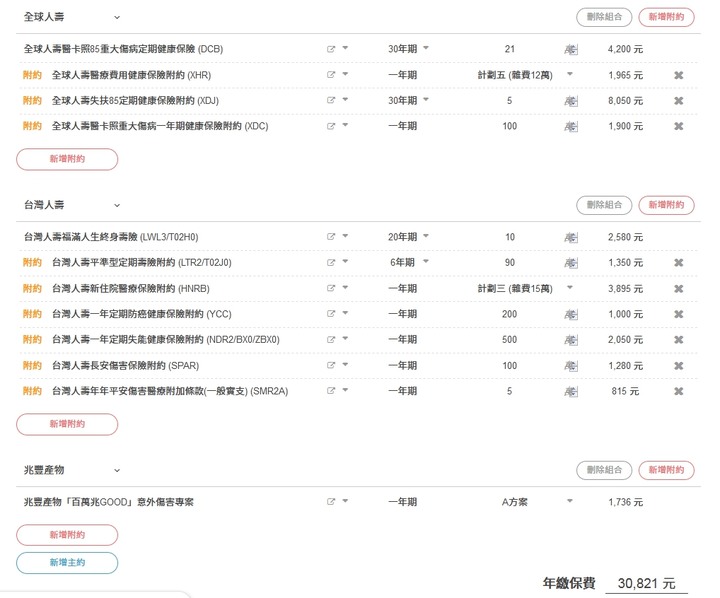Click 新增附約 button under XDC rider
Viewport: 720px width, 598px height.
pyautogui.click(x=67, y=159)
